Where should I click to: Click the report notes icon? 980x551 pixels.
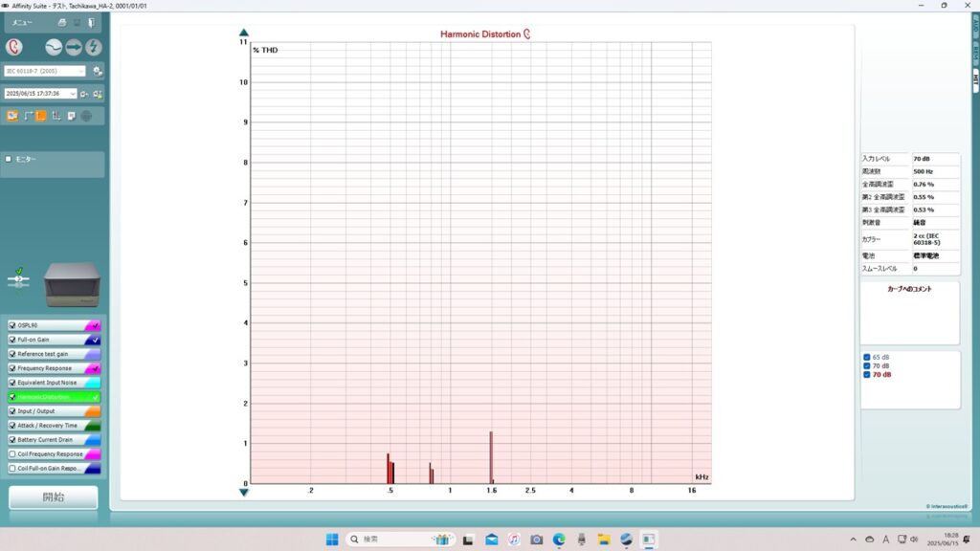click(71, 116)
